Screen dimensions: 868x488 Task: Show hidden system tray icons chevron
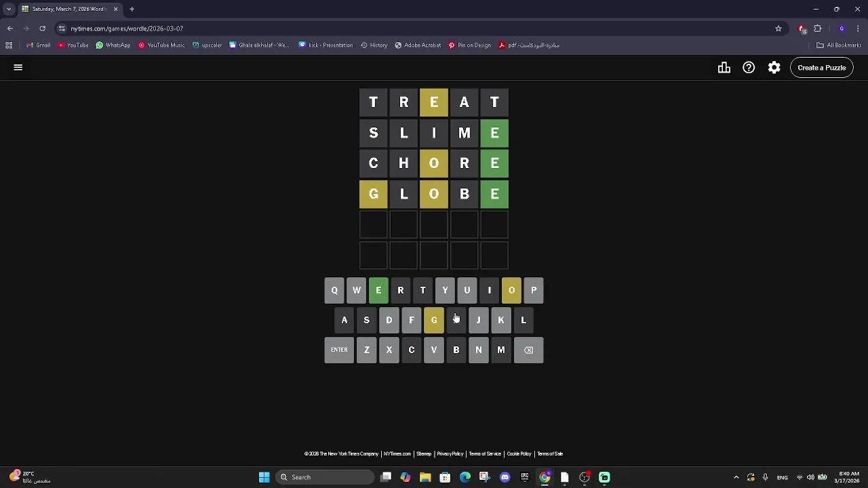[736, 477]
